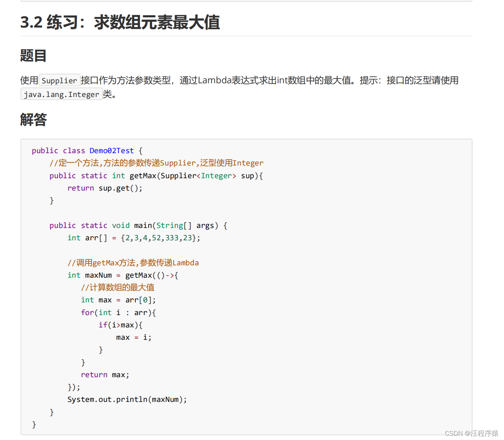
Task: Click the line "for(int i : arr){"
Action: [x=118, y=313]
